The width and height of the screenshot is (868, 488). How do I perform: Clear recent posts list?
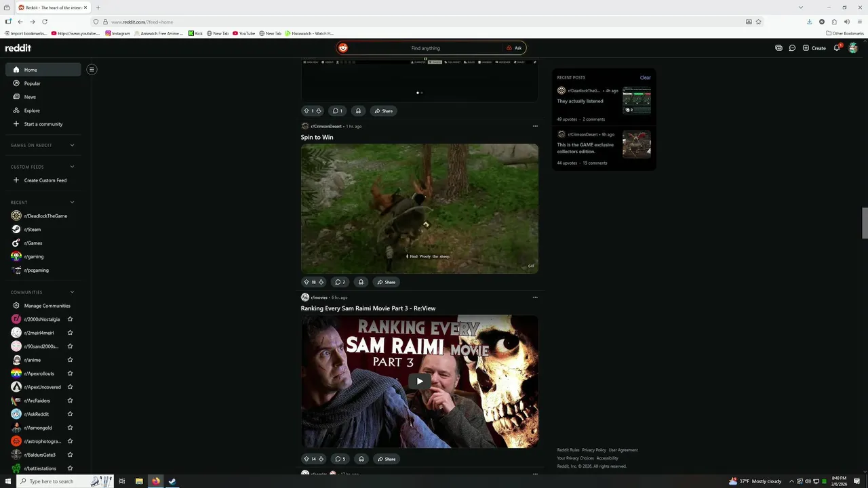click(x=645, y=77)
